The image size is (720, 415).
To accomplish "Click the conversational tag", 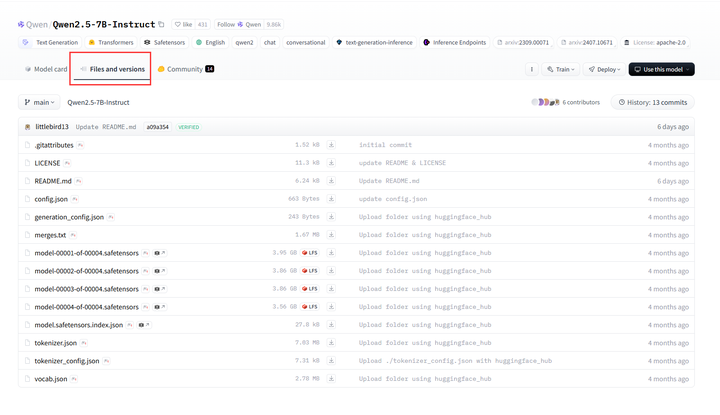I will [x=305, y=42].
